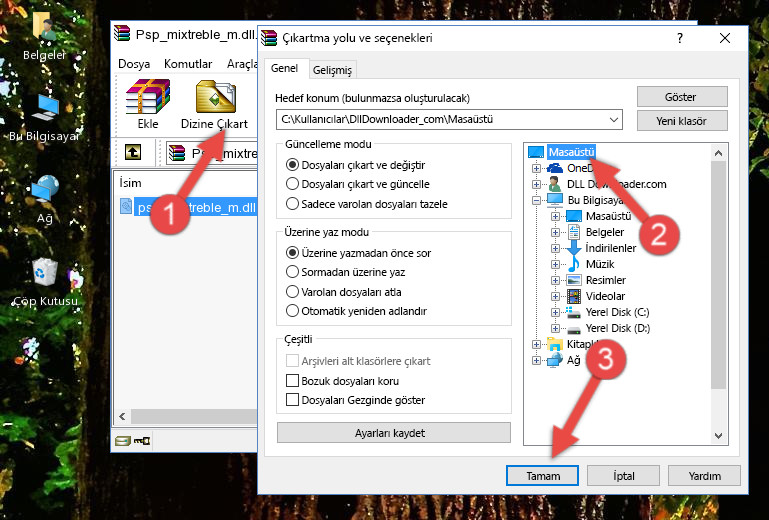Click folder tree scrollbar up arrow
This screenshot has width=769, height=520.
(718, 153)
